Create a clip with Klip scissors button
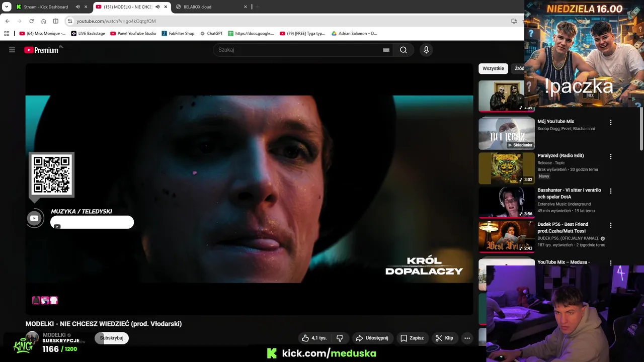 444,338
